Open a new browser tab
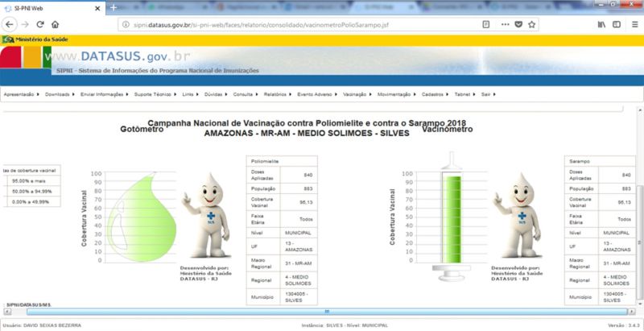Viewport: 644px width, 331px height. pyautogui.click(x=114, y=8)
